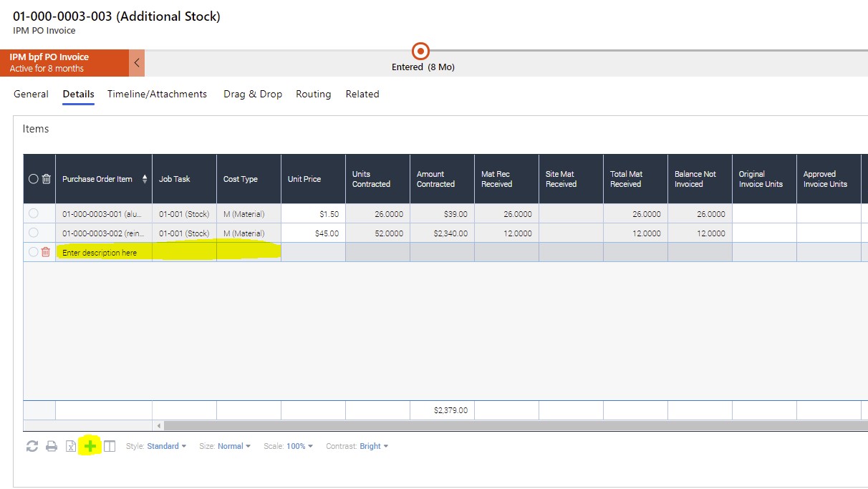Export items grid to Excel

pos(71,446)
